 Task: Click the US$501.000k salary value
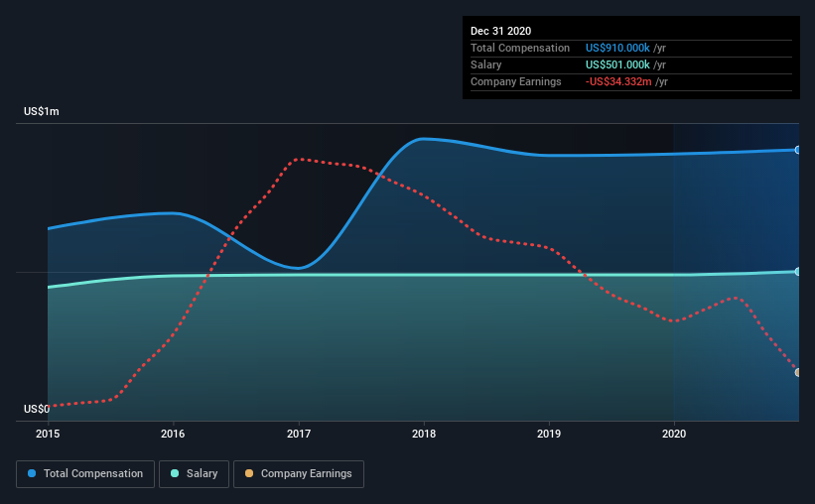[x=617, y=64]
